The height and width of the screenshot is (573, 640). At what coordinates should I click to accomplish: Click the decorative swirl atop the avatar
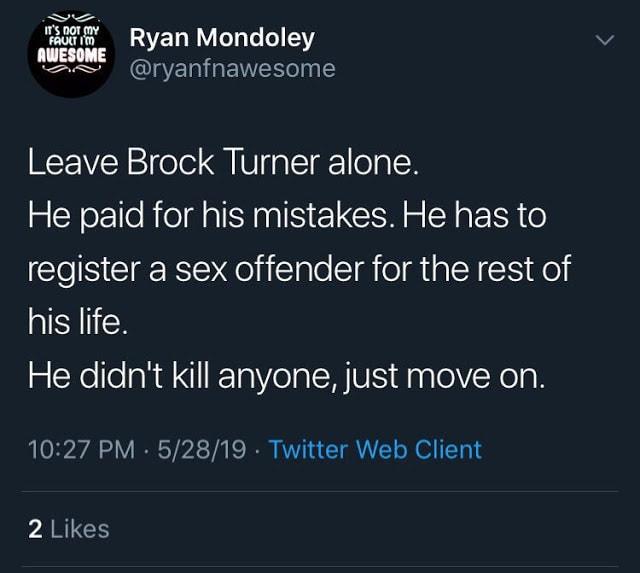(x=73, y=18)
